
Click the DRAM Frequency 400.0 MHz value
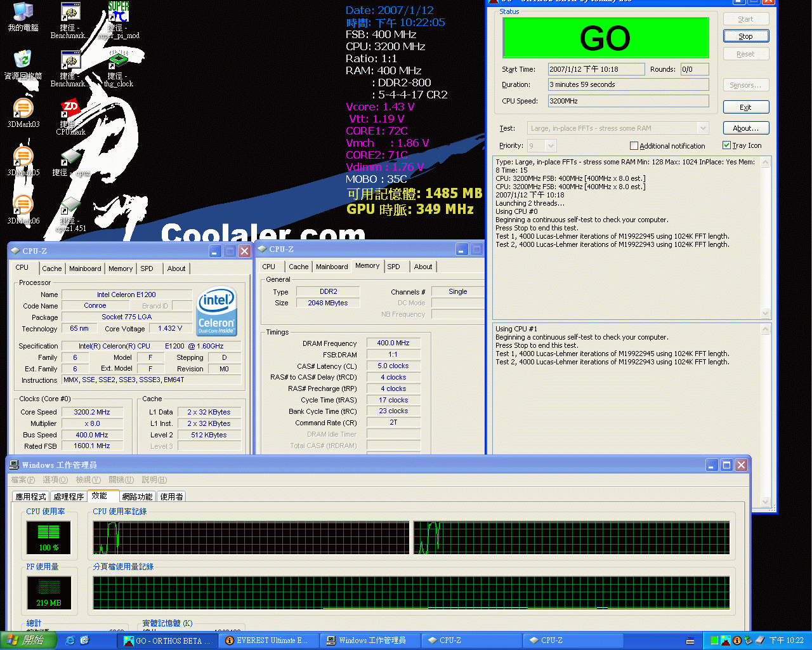393,343
